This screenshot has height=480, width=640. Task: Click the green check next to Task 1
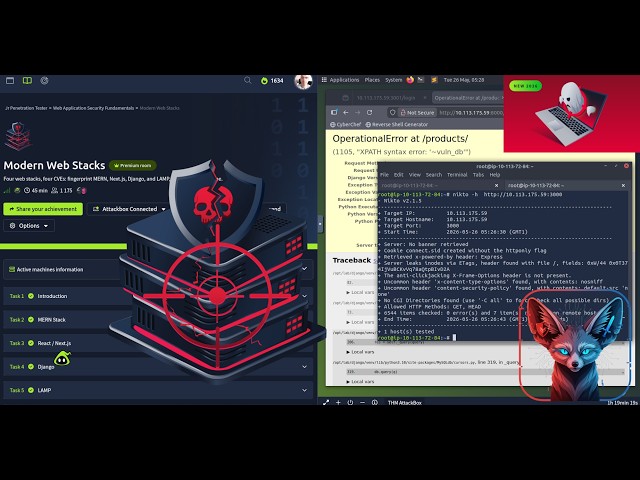pos(31,296)
